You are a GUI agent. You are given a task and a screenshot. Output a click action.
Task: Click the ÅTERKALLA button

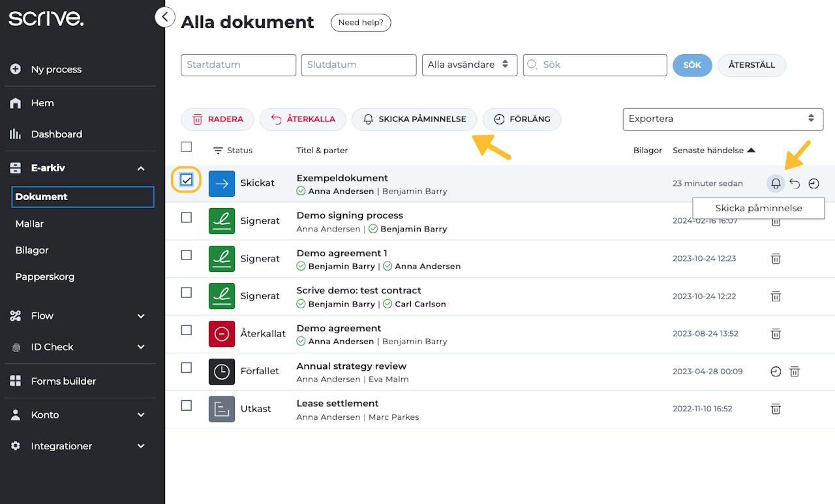coord(303,119)
